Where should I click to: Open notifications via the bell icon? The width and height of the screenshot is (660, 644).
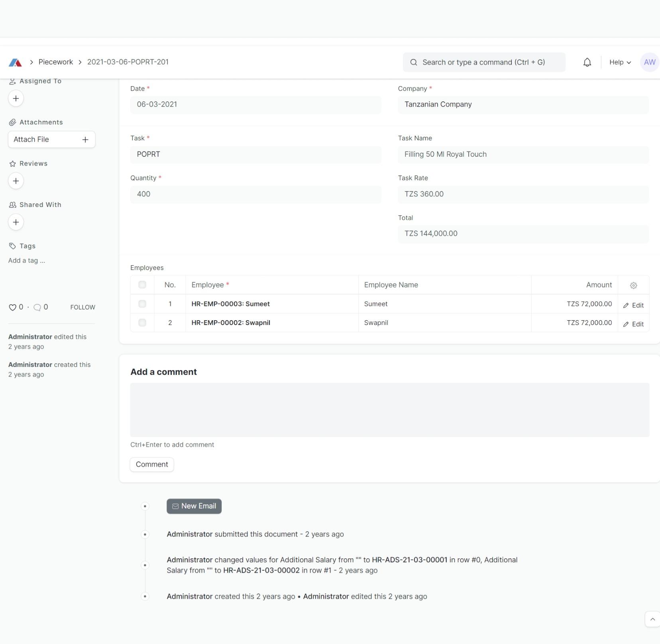(587, 62)
